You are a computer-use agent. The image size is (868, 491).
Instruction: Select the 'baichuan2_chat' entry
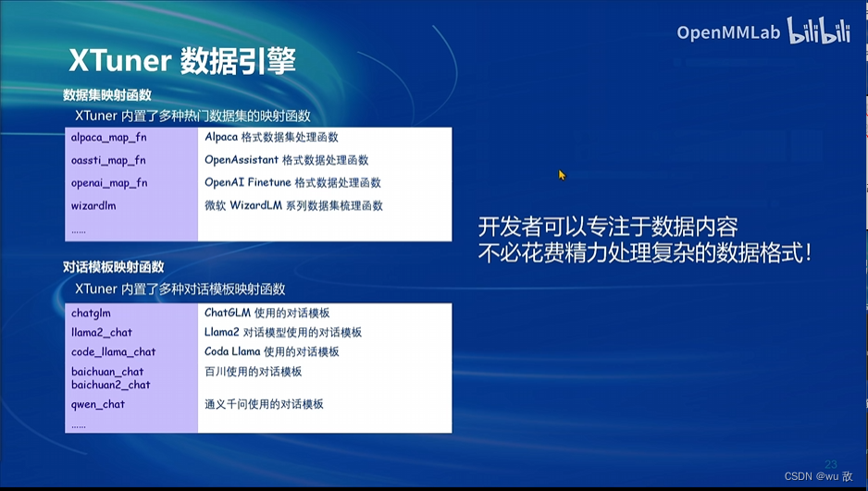pyautogui.click(x=111, y=385)
